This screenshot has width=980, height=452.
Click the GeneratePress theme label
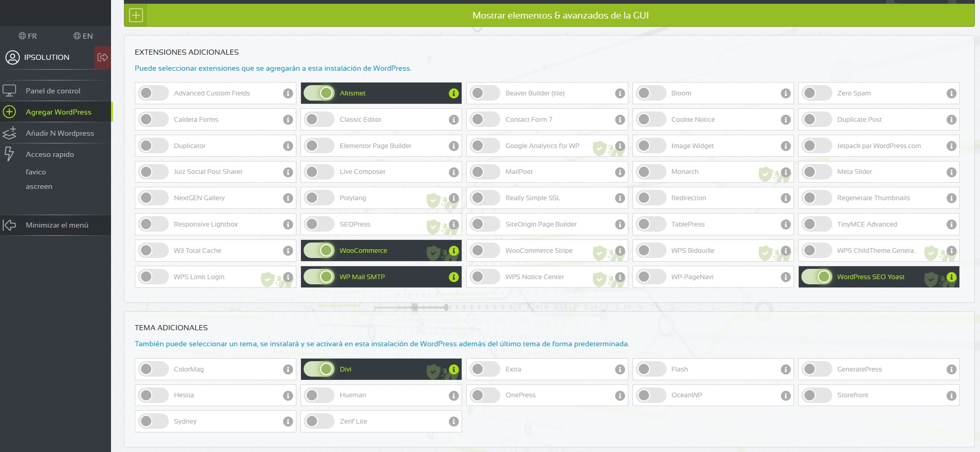coord(859,369)
